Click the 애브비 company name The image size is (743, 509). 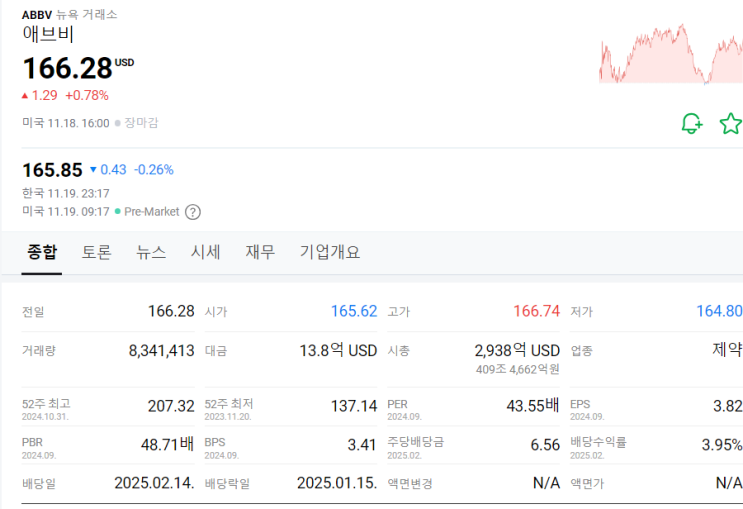[x=48, y=34]
